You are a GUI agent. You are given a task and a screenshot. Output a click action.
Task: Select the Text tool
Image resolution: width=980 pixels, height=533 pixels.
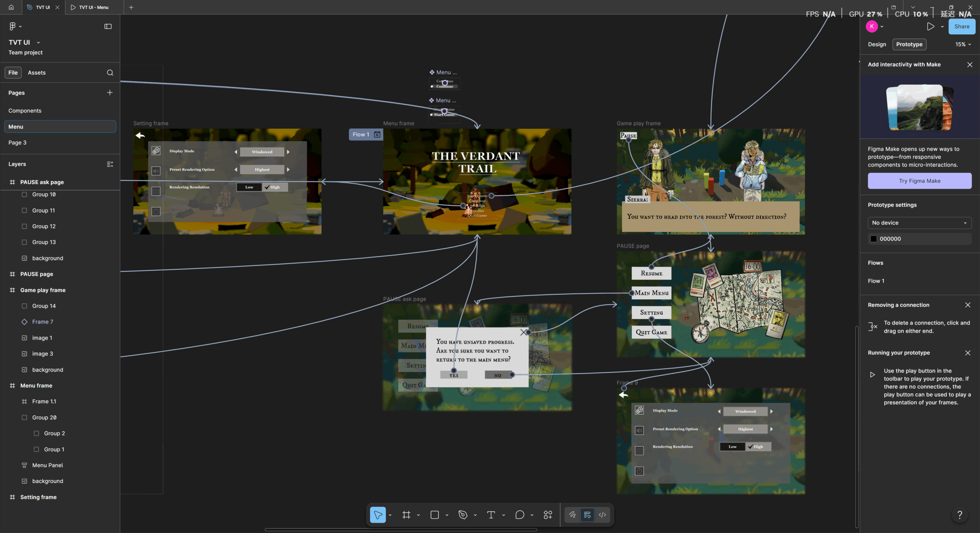click(491, 515)
